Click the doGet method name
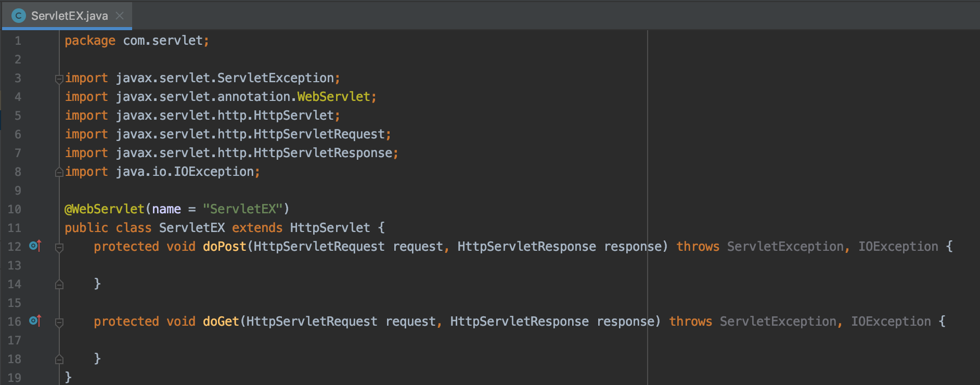 [x=221, y=322]
